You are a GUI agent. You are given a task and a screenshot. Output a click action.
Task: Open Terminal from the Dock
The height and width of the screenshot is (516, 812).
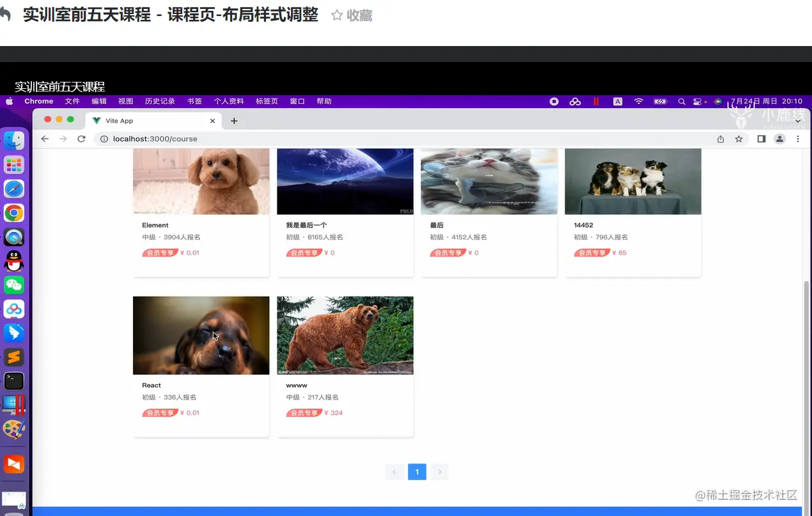[x=14, y=381]
